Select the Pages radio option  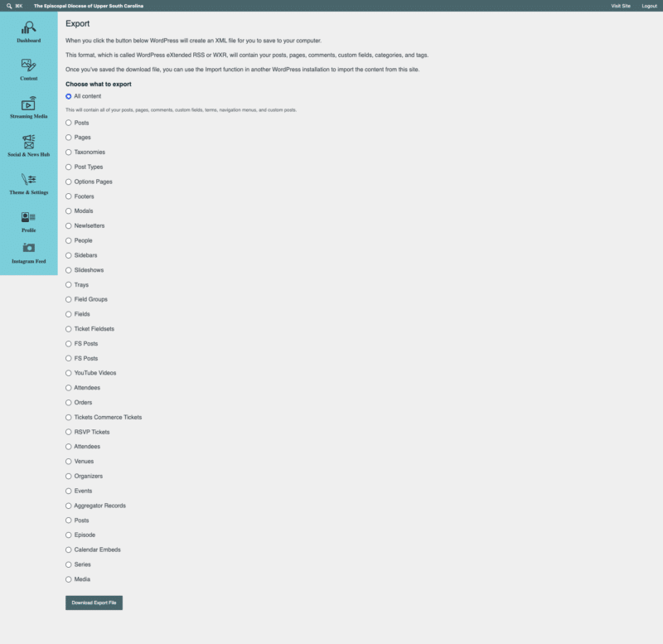coord(69,138)
